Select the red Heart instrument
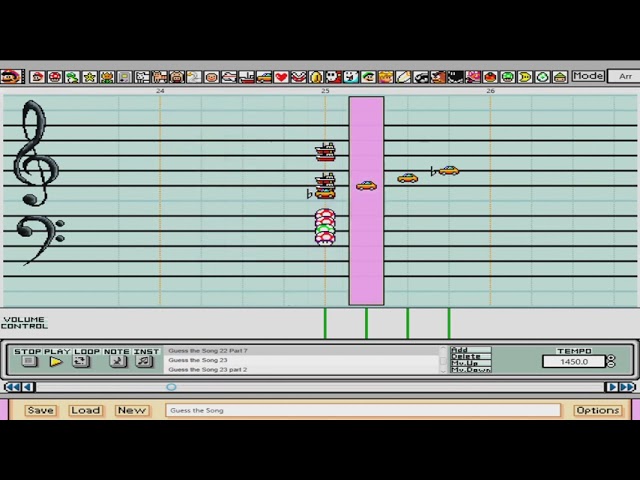The image size is (640, 480). pyautogui.click(x=281, y=77)
